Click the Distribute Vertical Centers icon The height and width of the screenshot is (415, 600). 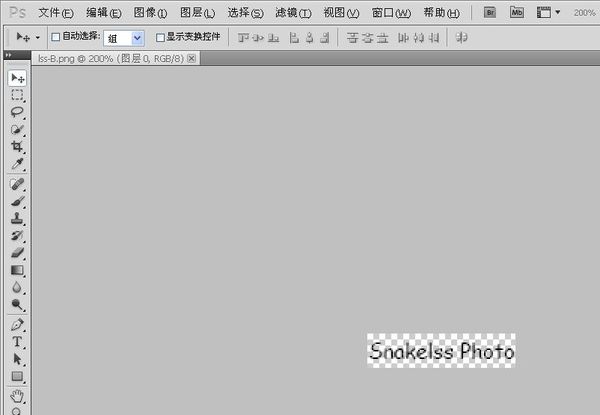(x=368, y=37)
